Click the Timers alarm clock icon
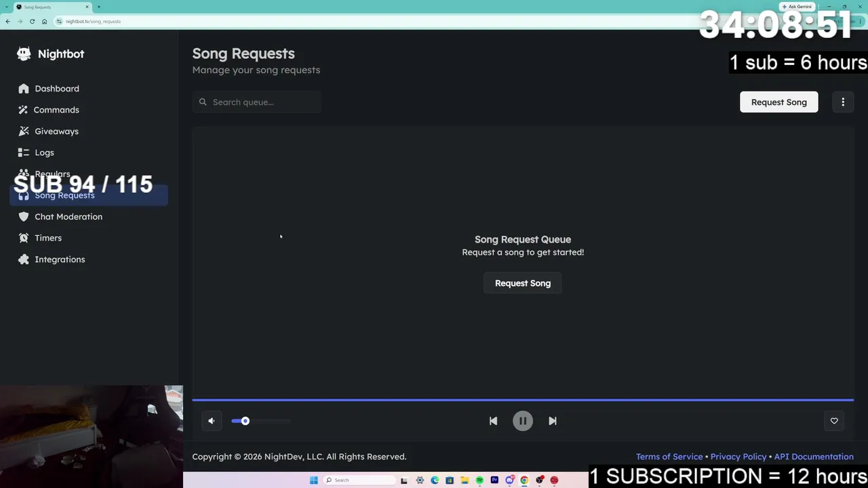The image size is (868, 488). coord(24,238)
